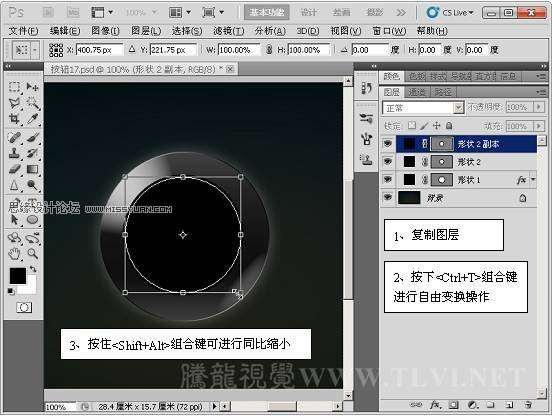The height and width of the screenshot is (416, 552).
Task: Delete layer with trash icon
Action: [x=528, y=405]
